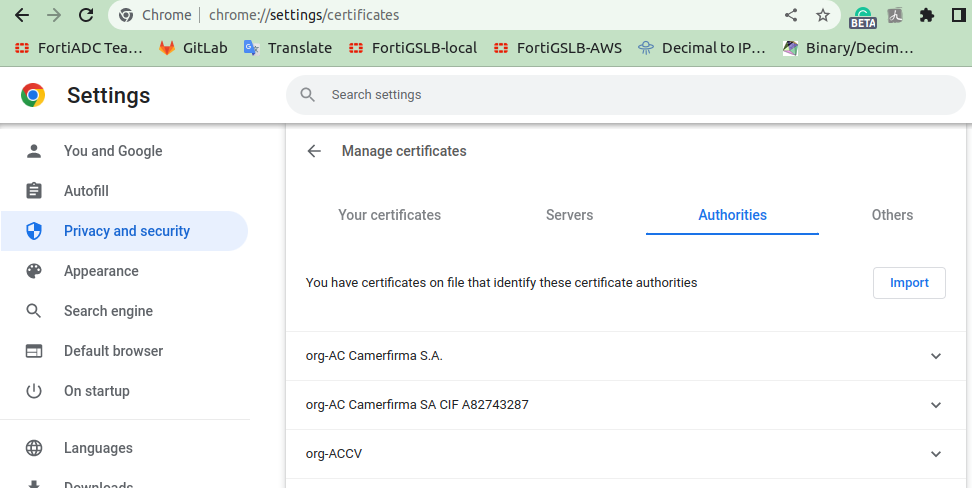The image size is (972, 488).
Task: Switch to the Your certificates tab
Action: point(389,215)
